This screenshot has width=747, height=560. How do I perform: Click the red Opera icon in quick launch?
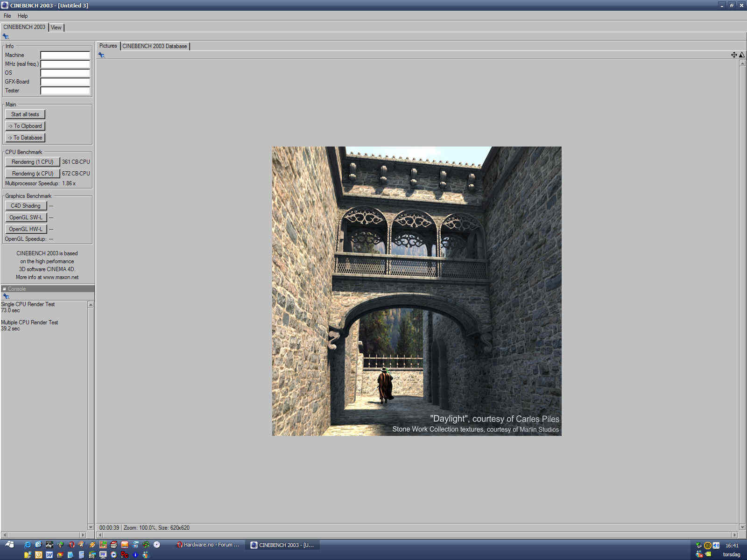(x=71, y=545)
